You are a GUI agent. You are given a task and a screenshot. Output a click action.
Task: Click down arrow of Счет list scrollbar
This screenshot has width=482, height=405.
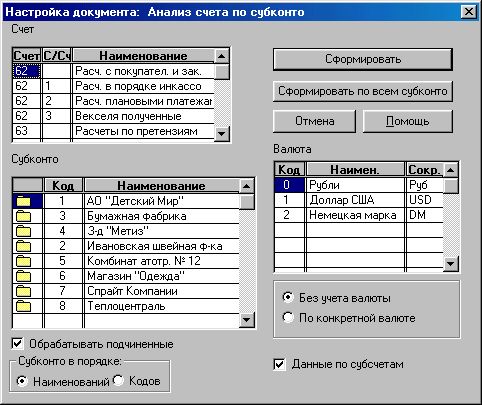[x=221, y=134]
